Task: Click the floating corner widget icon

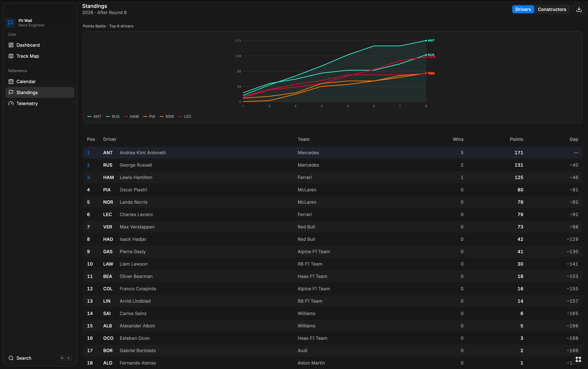Action: (x=578, y=359)
